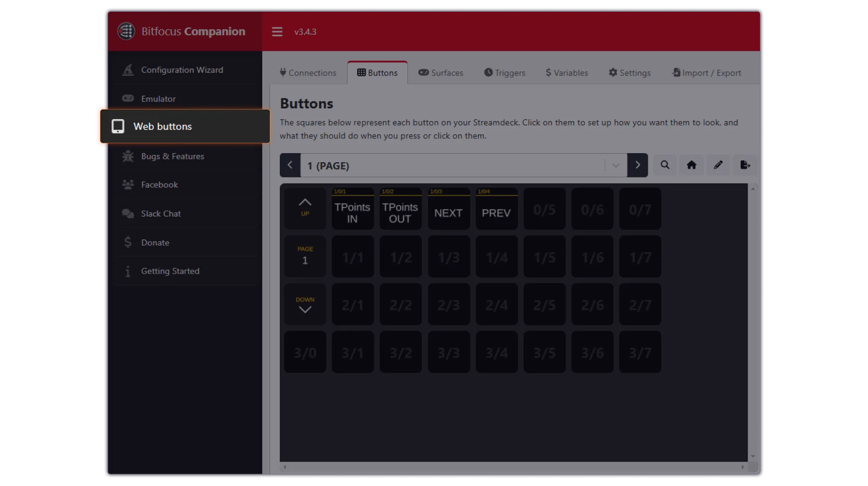The height and width of the screenshot is (486, 868).
Task: Select empty button 1/2
Action: coord(401,257)
